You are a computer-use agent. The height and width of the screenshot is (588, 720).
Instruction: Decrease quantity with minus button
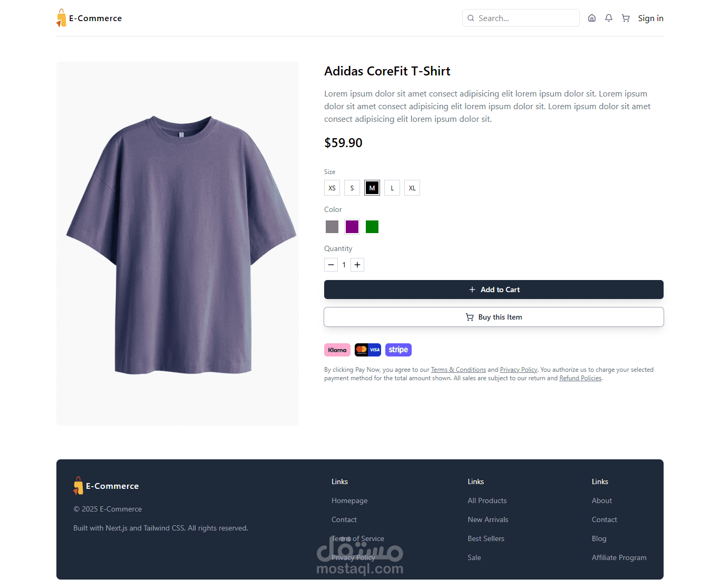(x=331, y=265)
